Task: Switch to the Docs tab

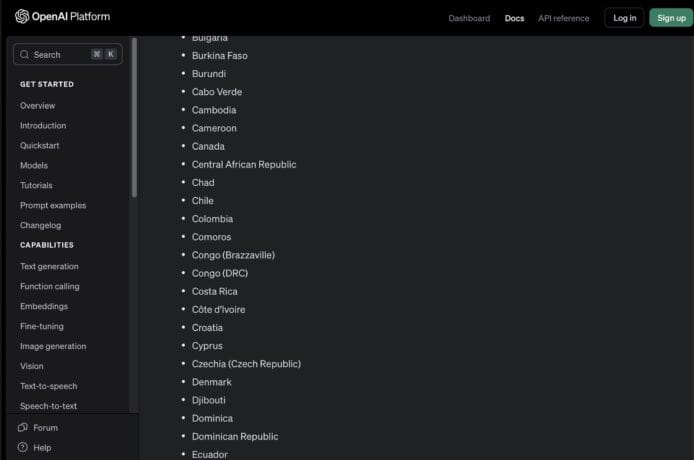Action: point(514,18)
